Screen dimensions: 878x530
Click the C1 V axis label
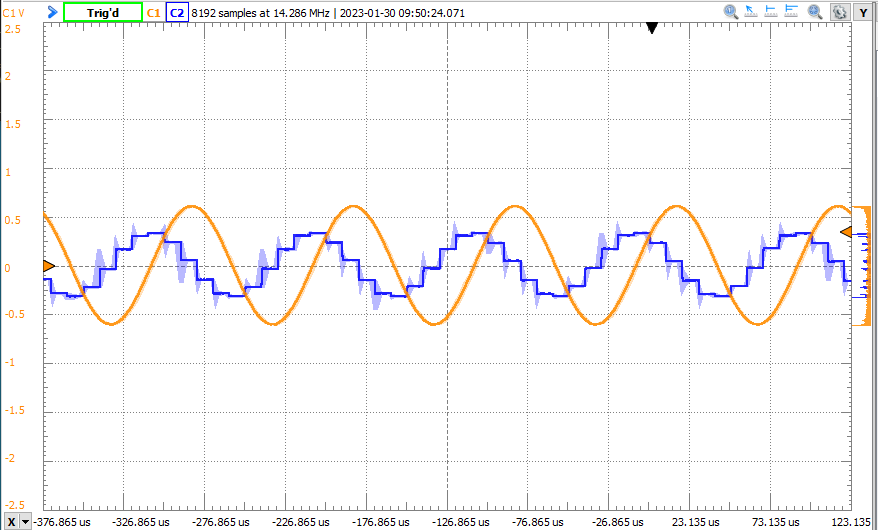tap(14, 13)
